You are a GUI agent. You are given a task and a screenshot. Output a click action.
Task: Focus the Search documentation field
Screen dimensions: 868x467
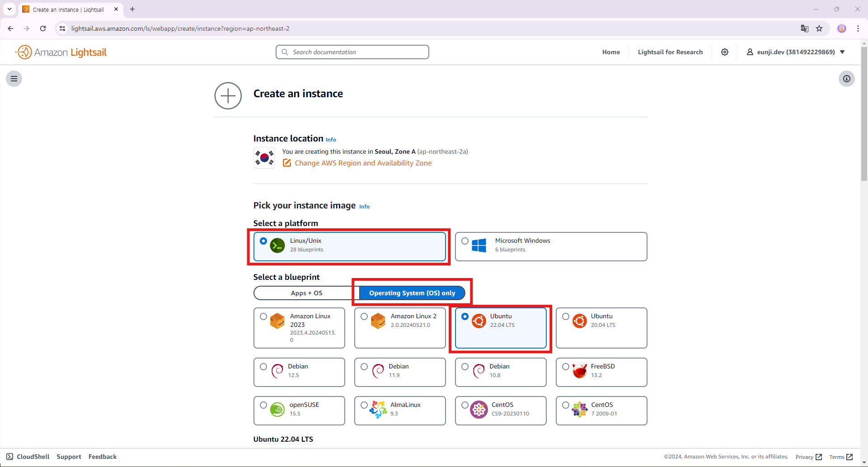[352, 52]
